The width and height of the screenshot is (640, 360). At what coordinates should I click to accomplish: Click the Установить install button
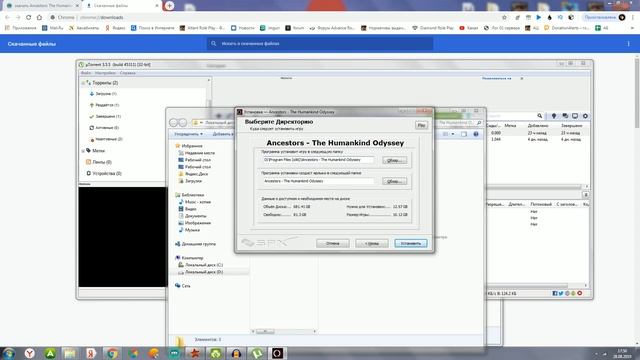pos(411,243)
